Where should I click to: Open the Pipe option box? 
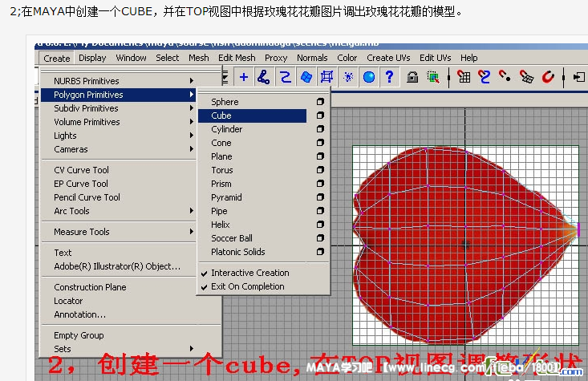click(x=320, y=211)
